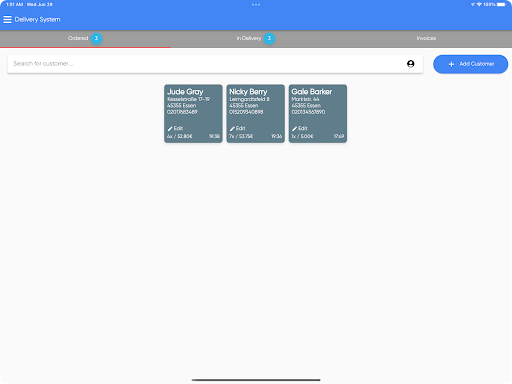512x384 pixels.
Task: Edit Gale Barker's order
Action: coord(300,128)
